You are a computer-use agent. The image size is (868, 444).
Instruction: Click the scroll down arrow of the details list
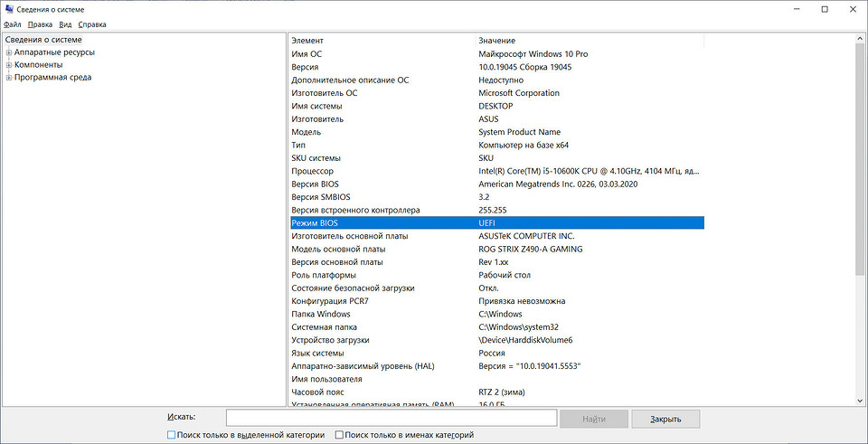tap(859, 400)
